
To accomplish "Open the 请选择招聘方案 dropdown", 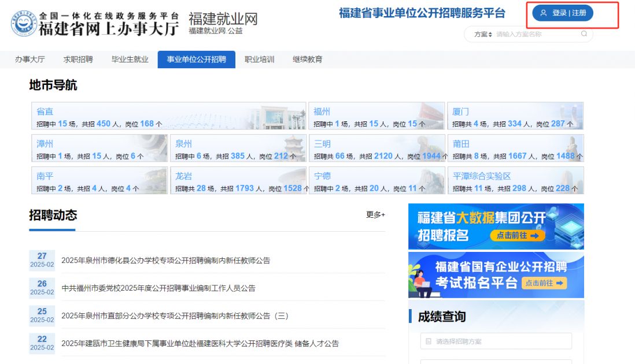I will click(496, 341).
